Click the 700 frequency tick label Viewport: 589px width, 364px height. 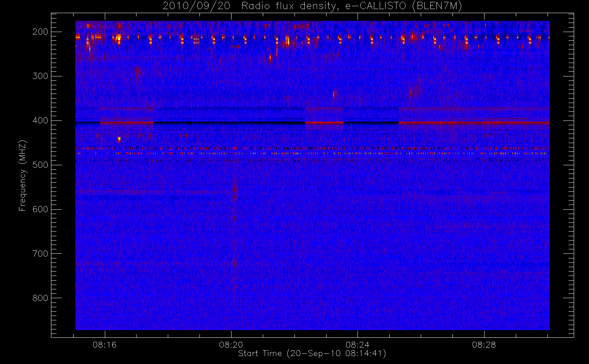(x=40, y=254)
